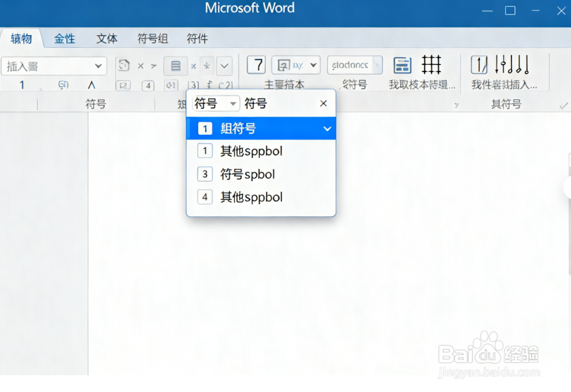Screen dimensions: 571x392
Task: Click the looped symbol icon left of the A caret
Action: (63, 85)
